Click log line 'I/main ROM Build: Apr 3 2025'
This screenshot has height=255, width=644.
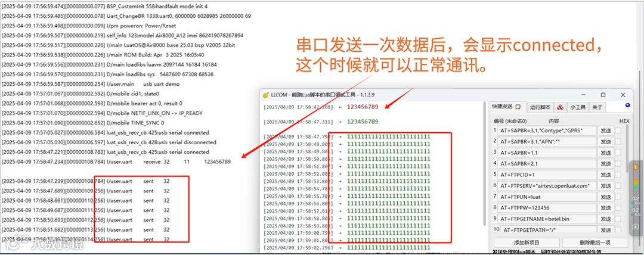104,55
